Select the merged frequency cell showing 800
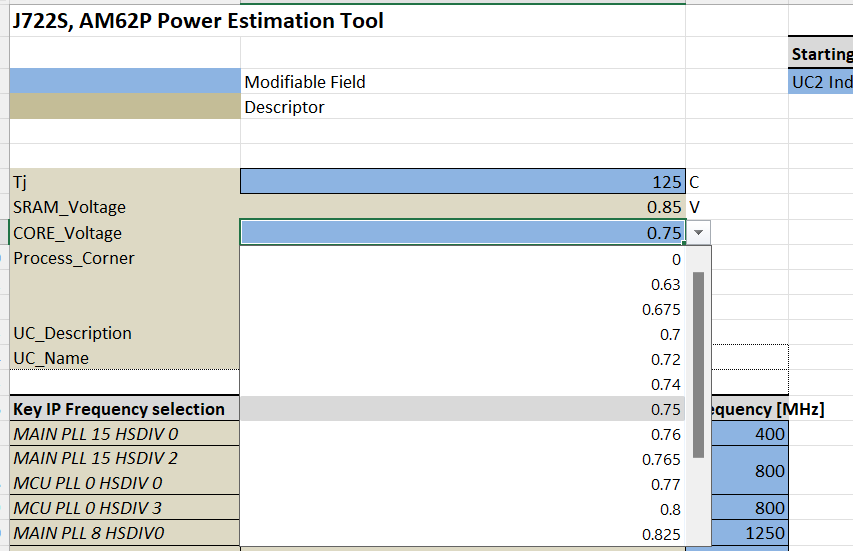Screen dimensions: 853x551 750,470
